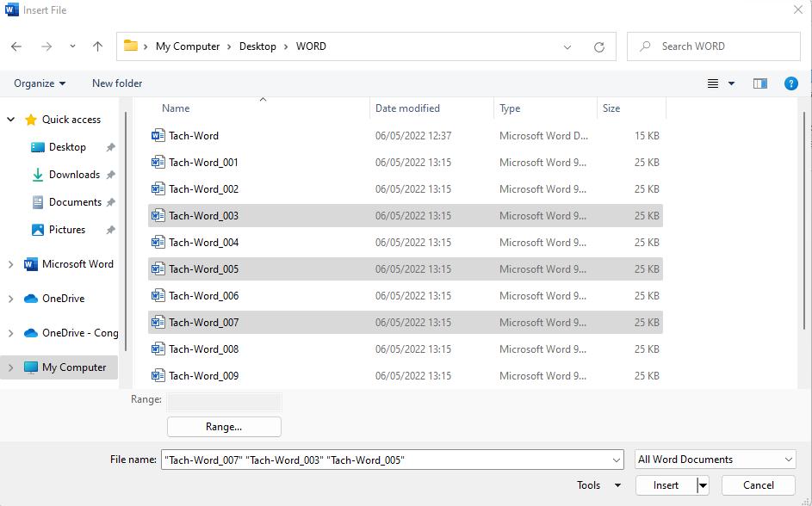Open the Organize menu

coord(38,83)
